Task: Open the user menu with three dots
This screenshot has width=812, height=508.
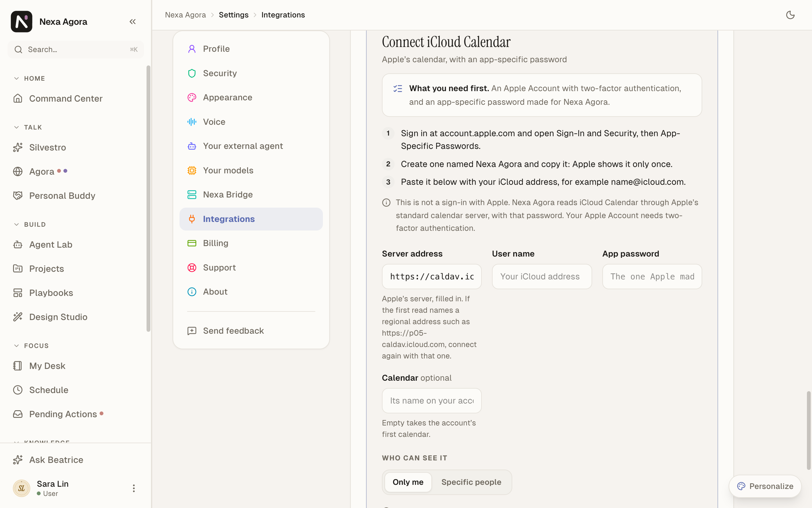Action: tap(134, 488)
